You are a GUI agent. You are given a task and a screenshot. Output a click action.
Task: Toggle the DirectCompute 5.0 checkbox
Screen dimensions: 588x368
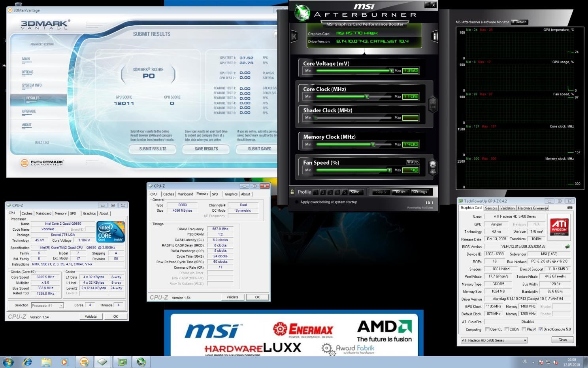(541, 329)
